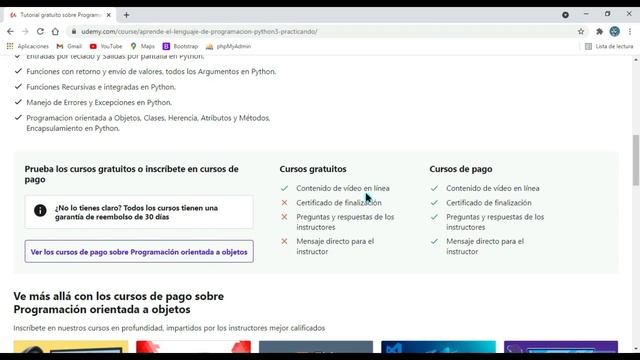Screen dimensions: 640x360
Task: Click the text Funciones Recursivas e integradas en Python
Action: pyautogui.click(x=101, y=87)
